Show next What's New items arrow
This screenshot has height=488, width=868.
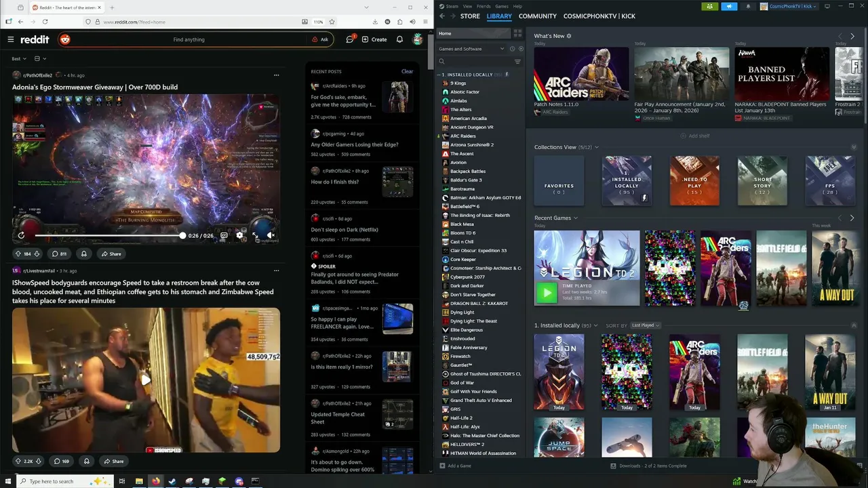852,36
